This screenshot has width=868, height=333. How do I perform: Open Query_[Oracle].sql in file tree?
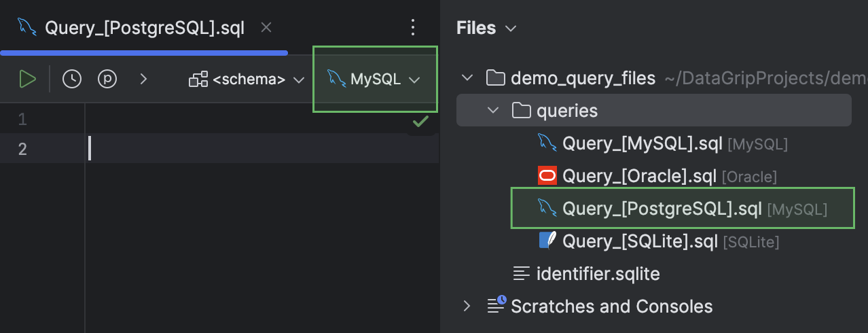coord(639,176)
